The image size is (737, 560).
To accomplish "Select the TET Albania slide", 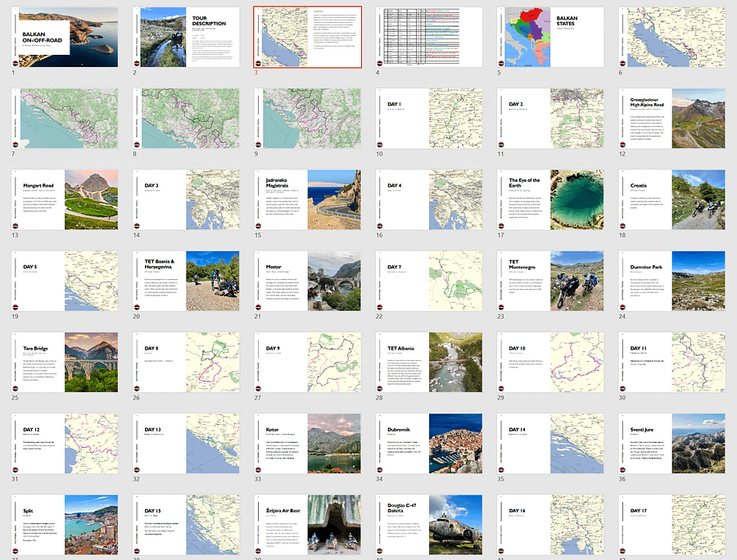I will (429, 362).
